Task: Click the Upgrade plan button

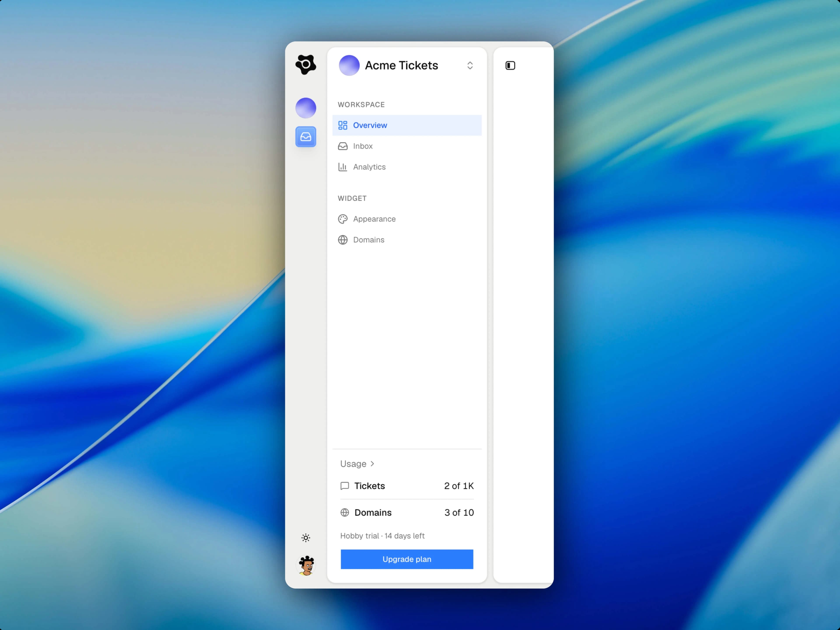Action: (407, 559)
